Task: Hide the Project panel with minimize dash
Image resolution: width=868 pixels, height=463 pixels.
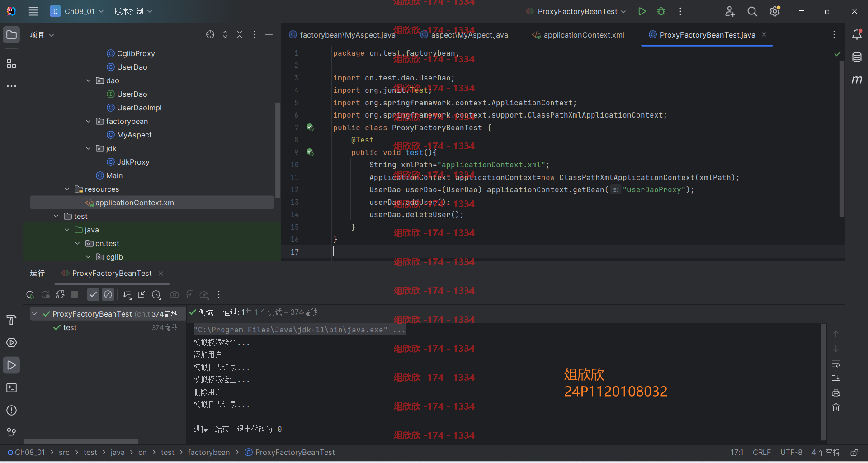Action: point(269,34)
